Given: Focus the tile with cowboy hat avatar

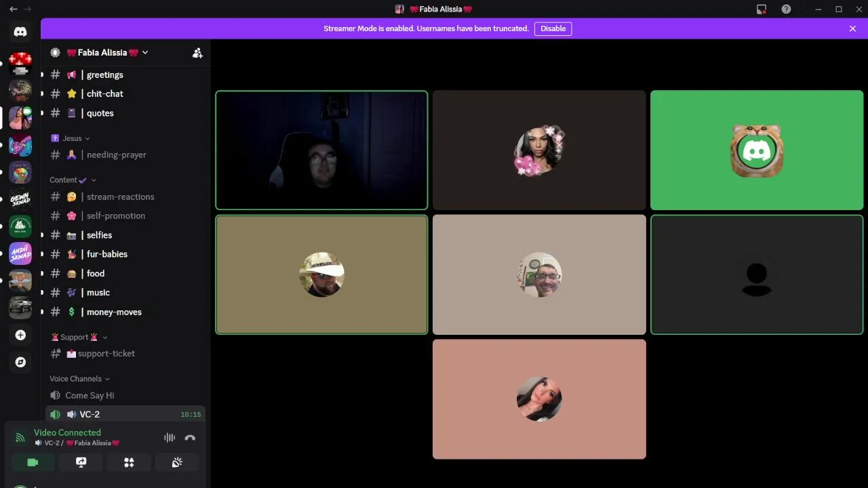Looking at the screenshot, I should coord(321,274).
